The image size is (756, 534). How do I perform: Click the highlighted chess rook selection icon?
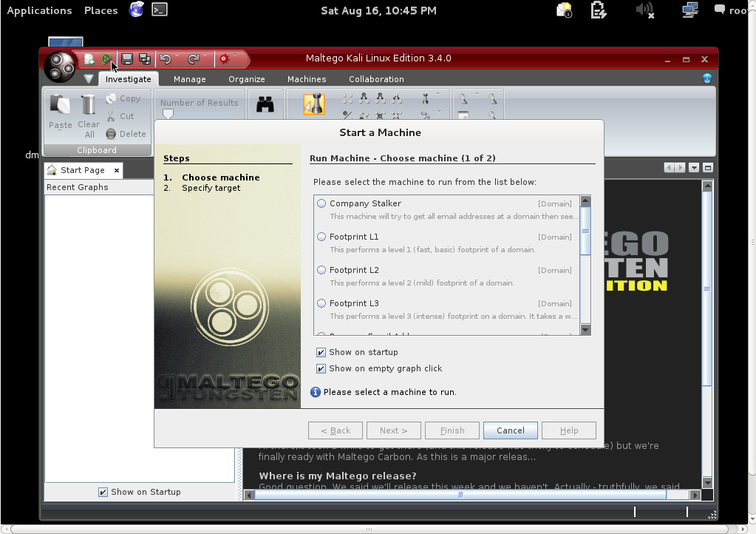(x=314, y=104)
